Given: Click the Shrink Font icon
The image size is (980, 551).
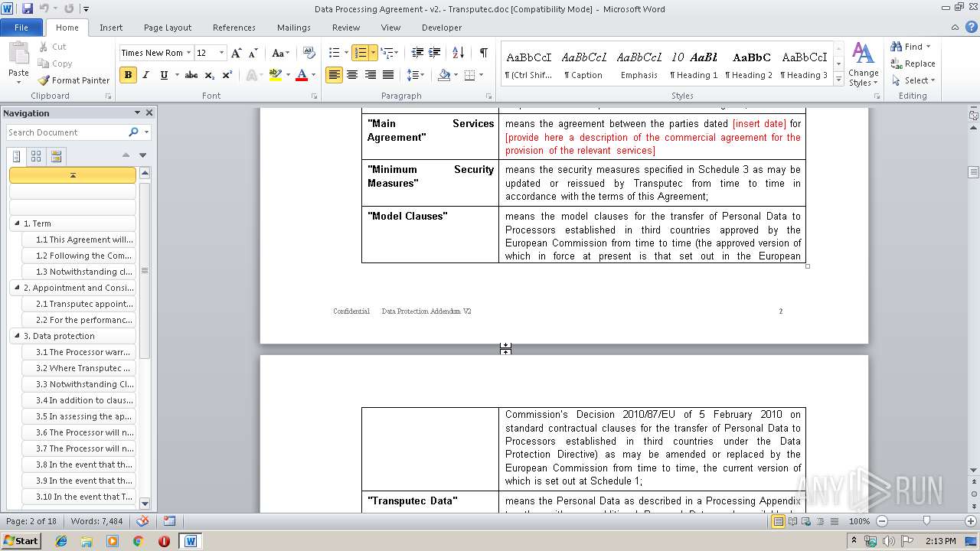Looking at the screenshot, I should 253,53.
